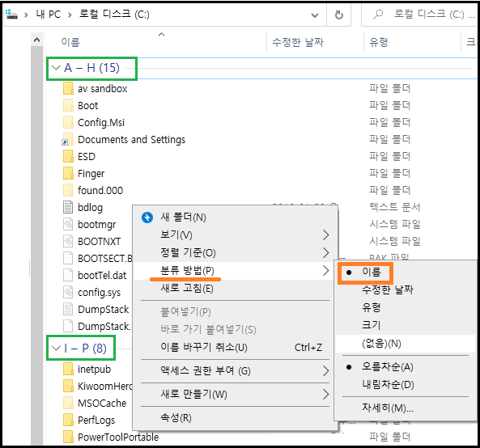
Task: Group files by 유형
Action: [x=371, y=307]
